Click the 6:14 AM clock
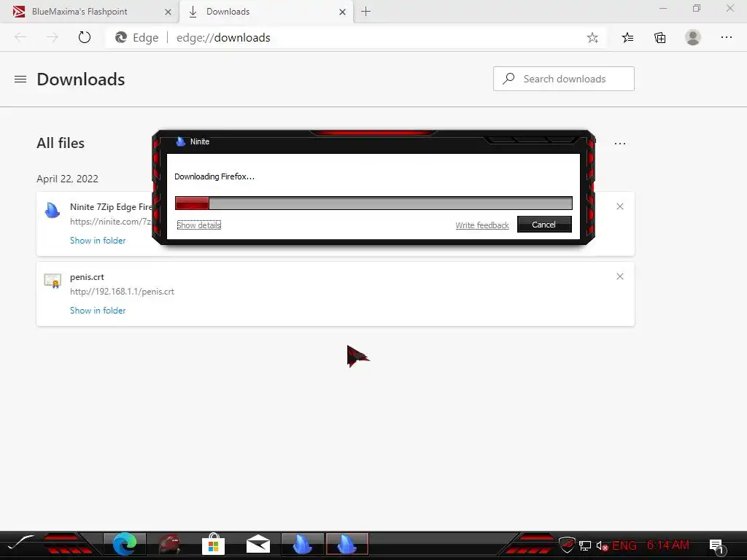The image size is (747, 560). [x=668, y=545]
